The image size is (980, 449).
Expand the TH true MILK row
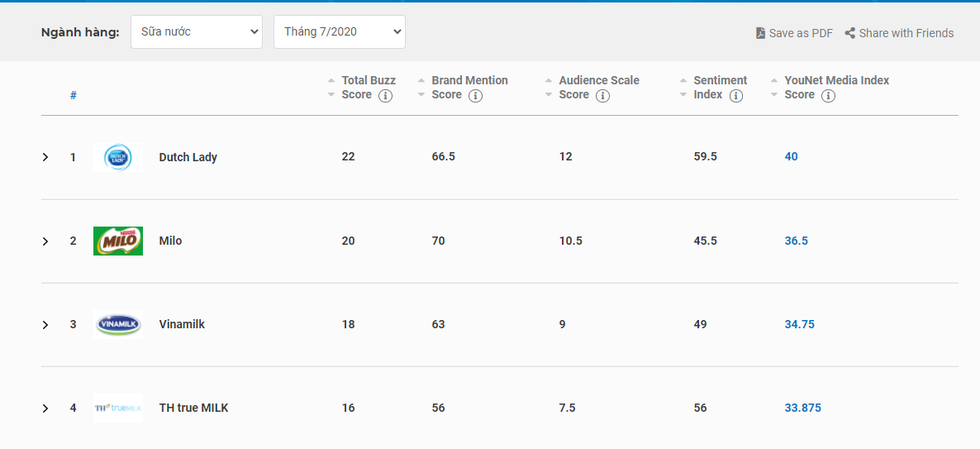(x=45, y=408)
